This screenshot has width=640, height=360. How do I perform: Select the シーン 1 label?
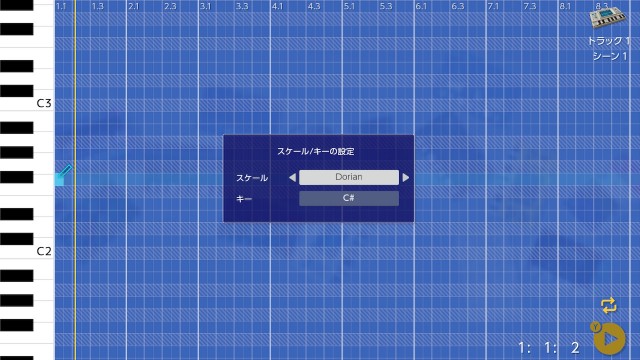(x=610, y=56)
